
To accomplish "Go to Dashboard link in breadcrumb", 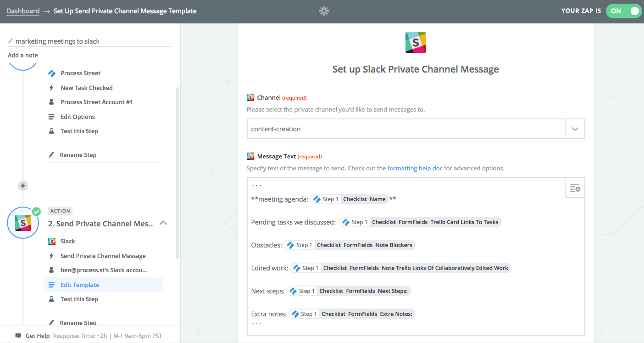I will [x=23, y=11].
